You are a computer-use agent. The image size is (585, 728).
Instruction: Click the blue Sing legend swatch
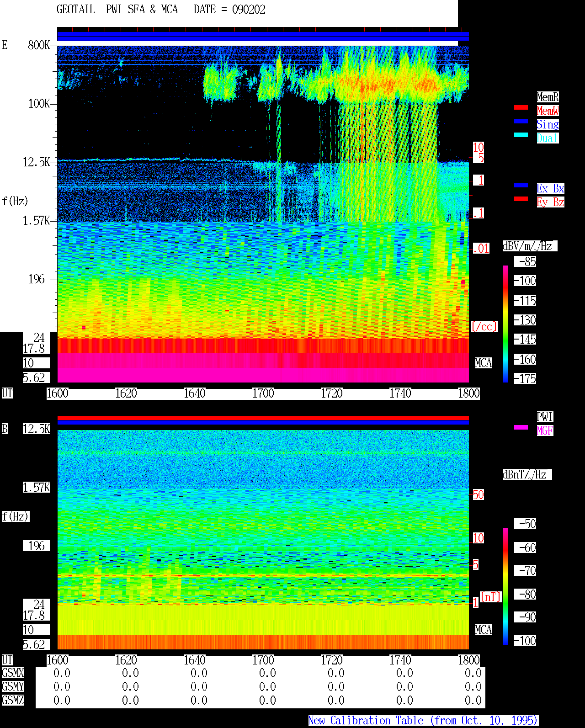click(x=521, y=121)
